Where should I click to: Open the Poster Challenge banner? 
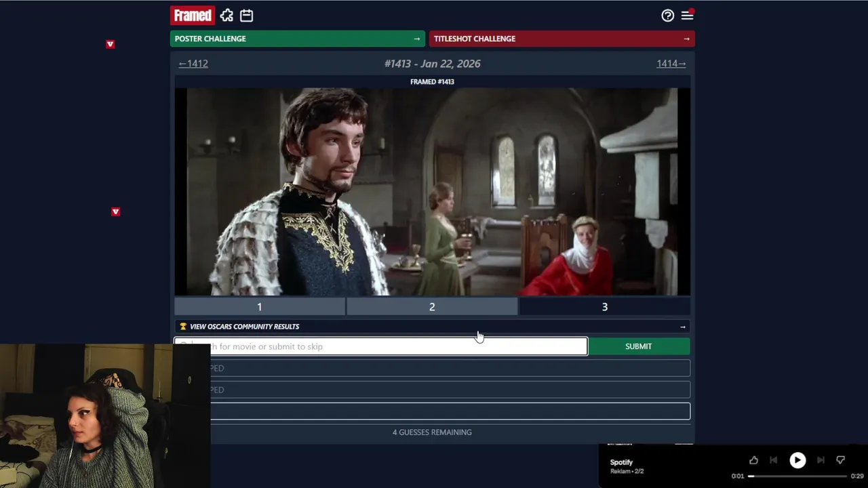click(298, 39)
